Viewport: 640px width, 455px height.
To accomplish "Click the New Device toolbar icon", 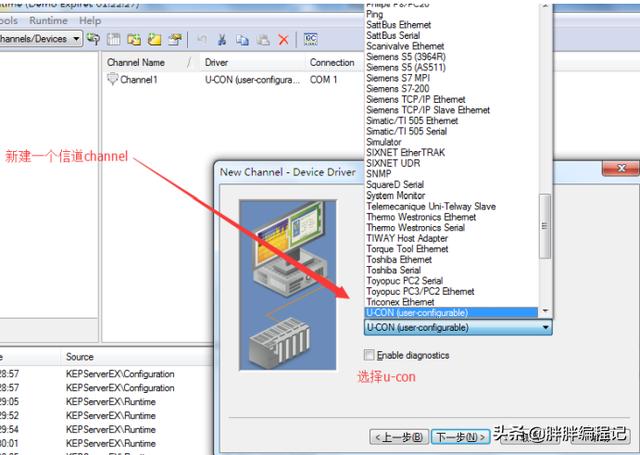I will tap(114, 39).
